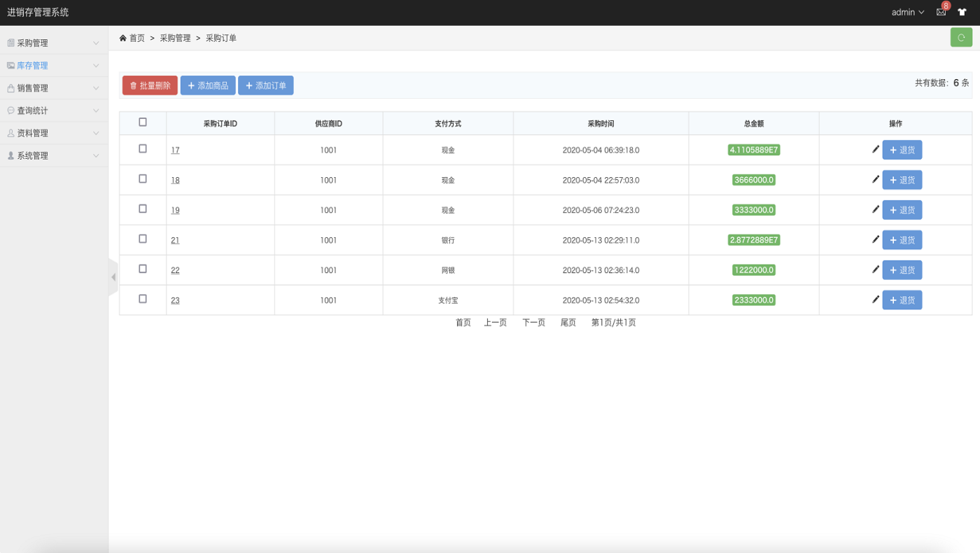Expand 采购管理 menu chevron
This screenshot has height=553, width=980.
pos(96,43)
